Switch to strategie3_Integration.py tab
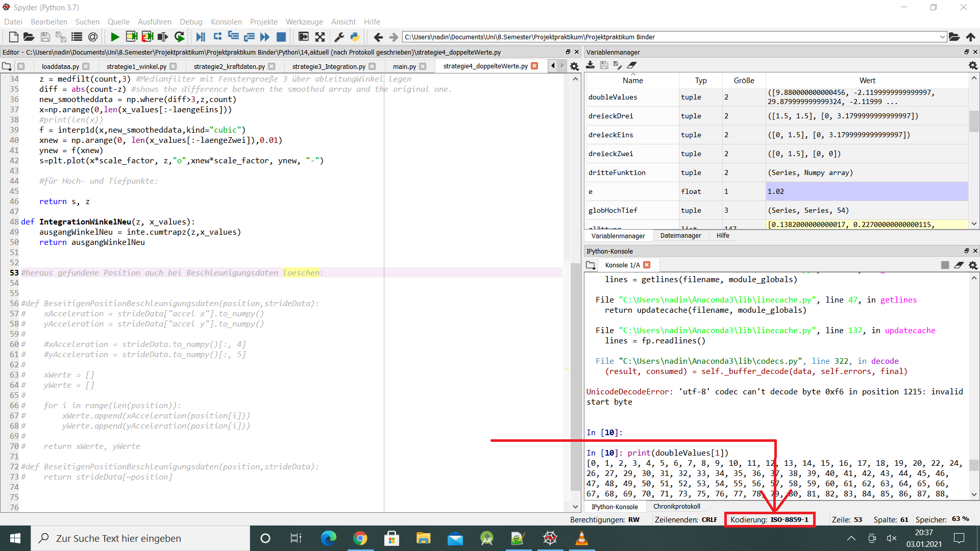 329,66
